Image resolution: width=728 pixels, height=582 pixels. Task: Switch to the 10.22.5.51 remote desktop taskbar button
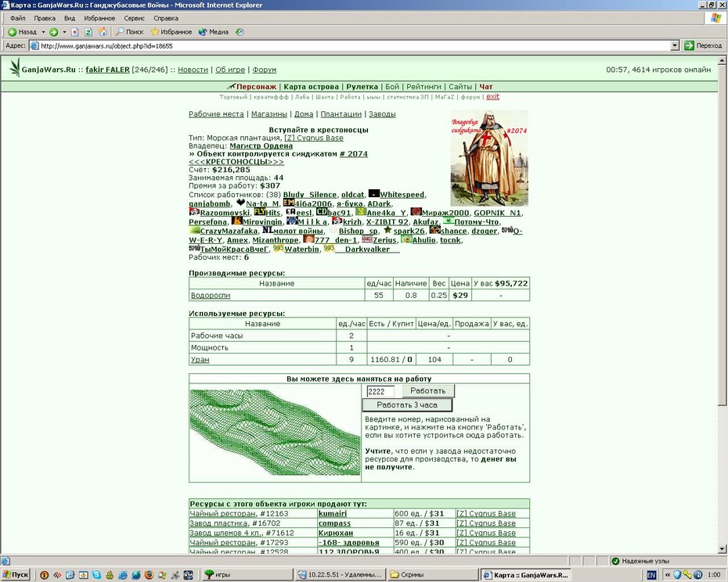340,575
